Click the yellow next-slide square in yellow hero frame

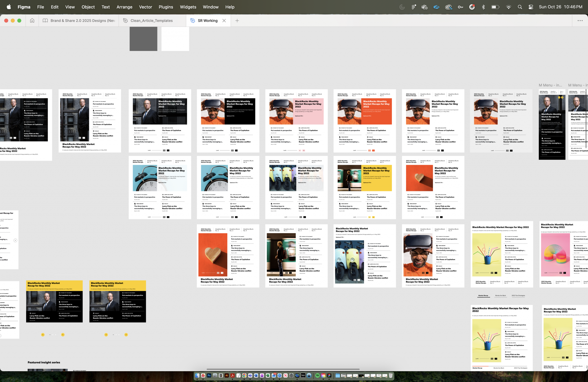point(373,217)
